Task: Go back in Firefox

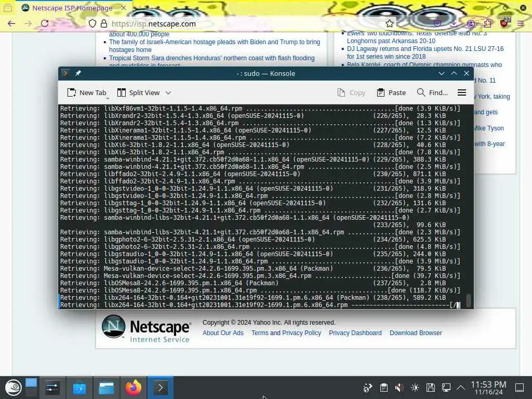Action: pyautogui.click(x=11, y=24)
